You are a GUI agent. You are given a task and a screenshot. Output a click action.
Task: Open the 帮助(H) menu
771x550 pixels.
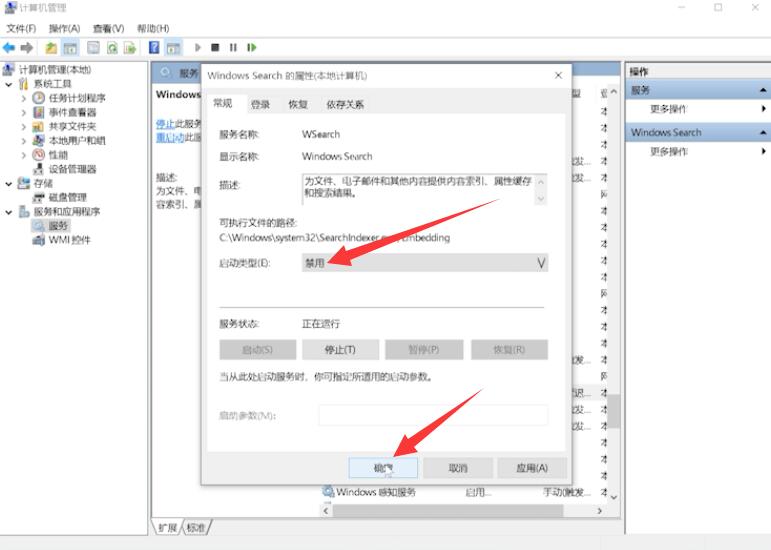[x=153, y=29]
